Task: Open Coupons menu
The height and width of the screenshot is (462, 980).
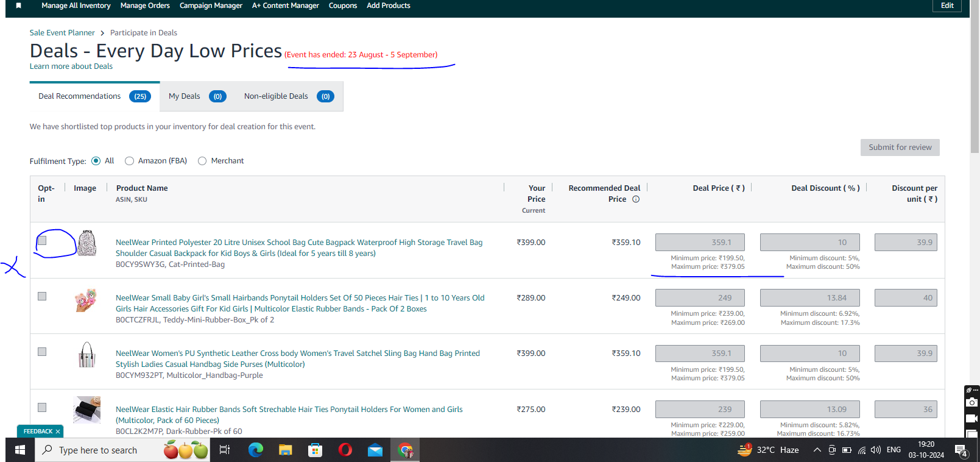Action: pyautogui.click(x=343, y=5)
